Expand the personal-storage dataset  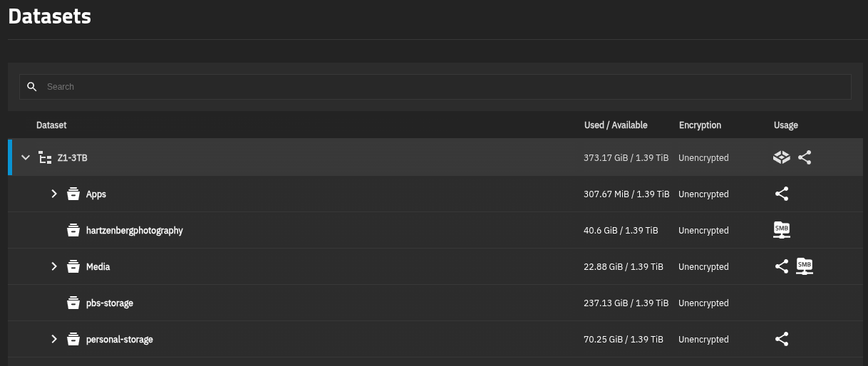tap(54, 339)
